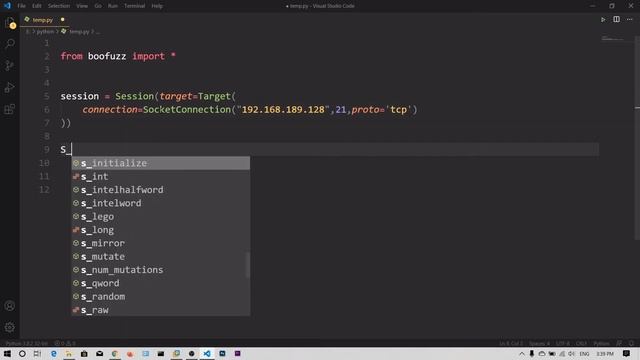The height and width of the screenshot is (360, 640).
Task: Open the Windows Start menu
Action: tap(7, 353)
